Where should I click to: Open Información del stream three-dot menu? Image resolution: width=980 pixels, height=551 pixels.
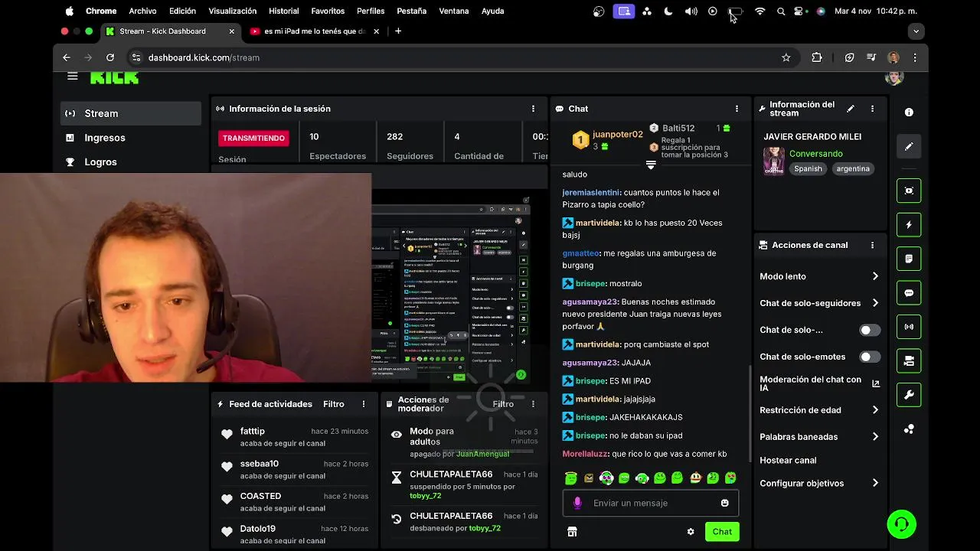pos(872,109)
